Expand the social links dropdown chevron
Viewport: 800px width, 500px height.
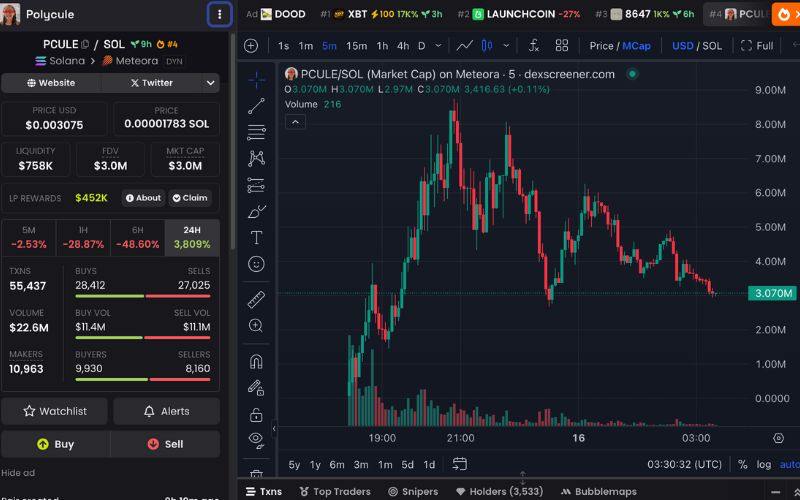(210, 83)
